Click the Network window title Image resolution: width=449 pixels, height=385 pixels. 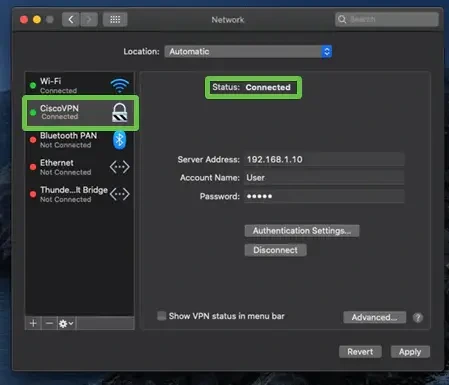coord(228,20)
